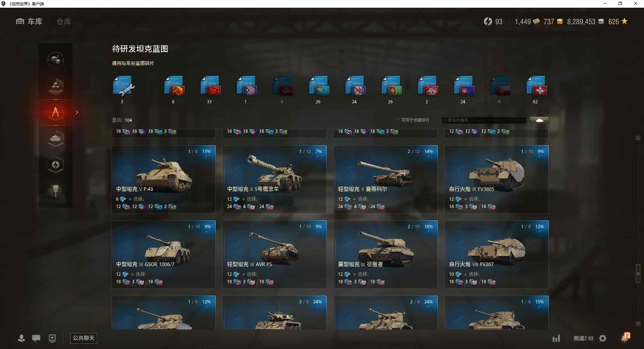Screen dimensions: 644x349
Task: Click the 频道2 server indicator
Action: (583, 338)
